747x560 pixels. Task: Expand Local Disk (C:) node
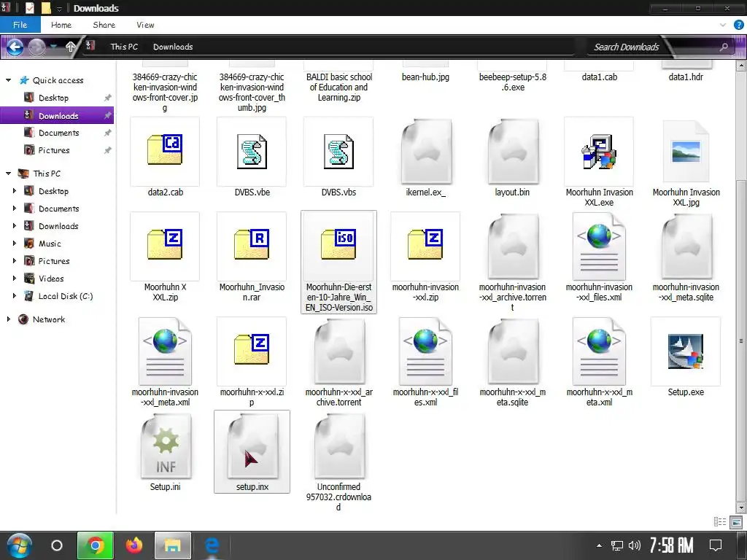pos(15,296)
